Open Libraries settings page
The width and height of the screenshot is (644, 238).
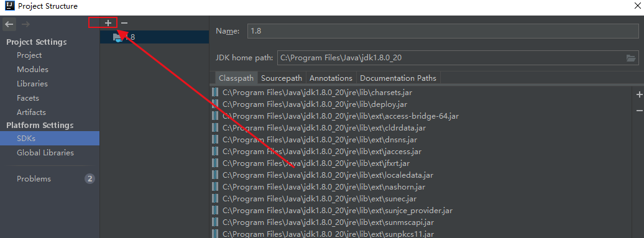point(32,84)
